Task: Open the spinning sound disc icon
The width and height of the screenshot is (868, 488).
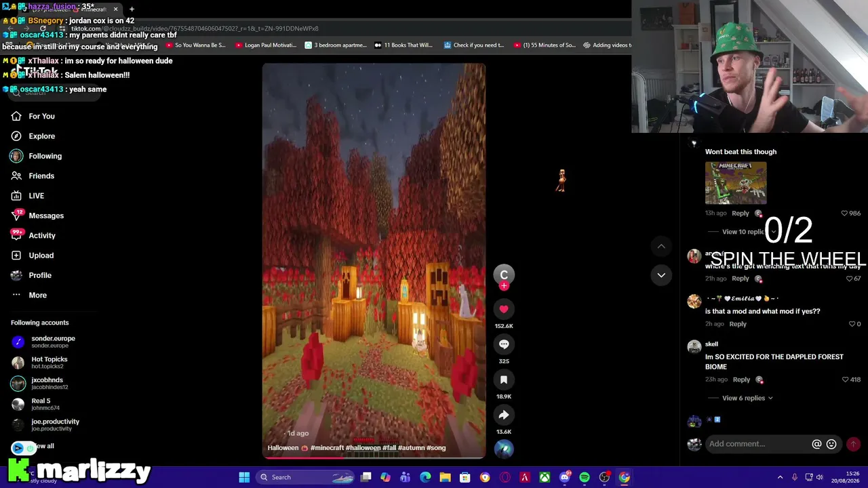Action: tap(504, 449)
